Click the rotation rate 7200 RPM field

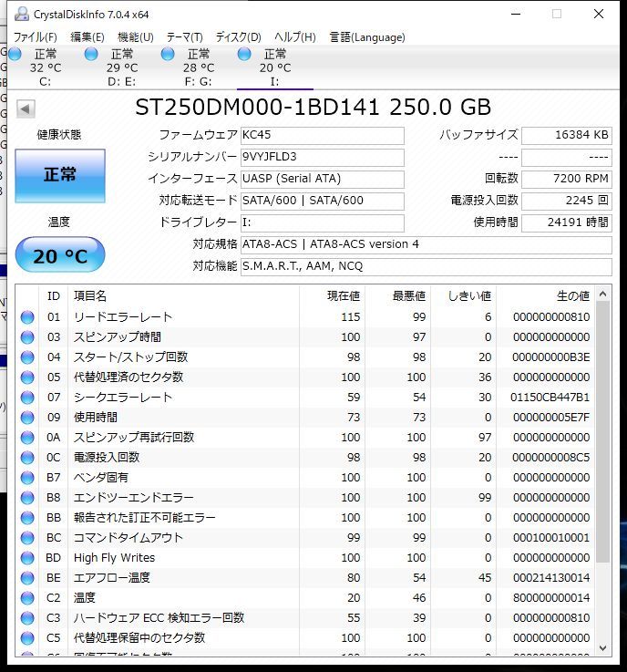pyautogui.click(x=567, y=179)
